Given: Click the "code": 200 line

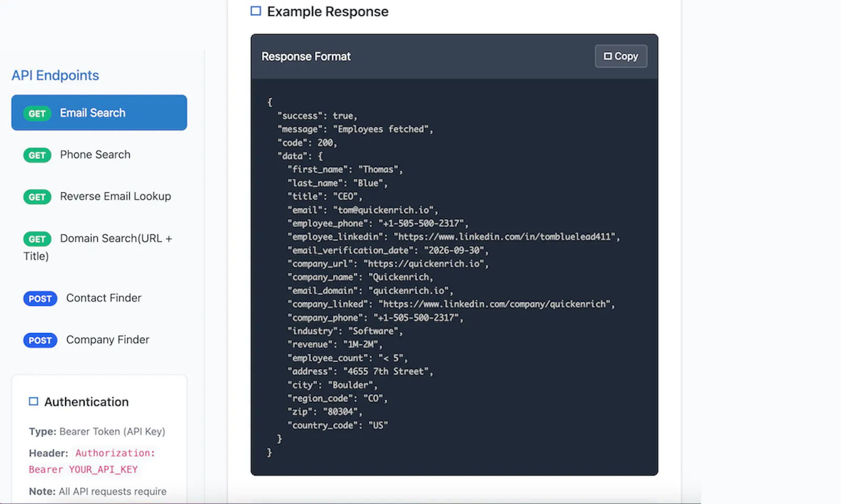Looking at the screenshot, I should pos(307,143).
